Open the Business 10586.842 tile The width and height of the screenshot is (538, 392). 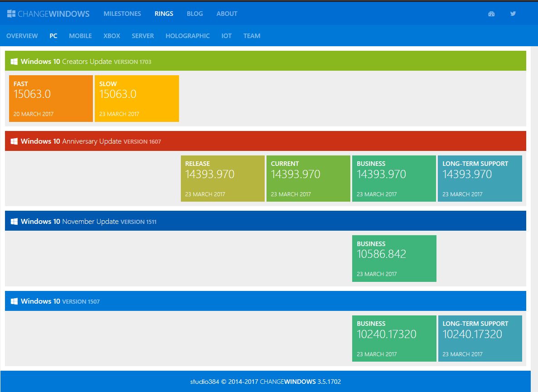[x=394, y=259]
